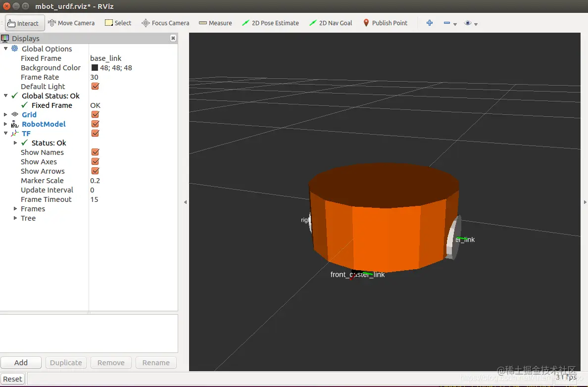Screen dimensions: 588x387
Task: Edit the Update Interval value 0
Action: (92, 190)
